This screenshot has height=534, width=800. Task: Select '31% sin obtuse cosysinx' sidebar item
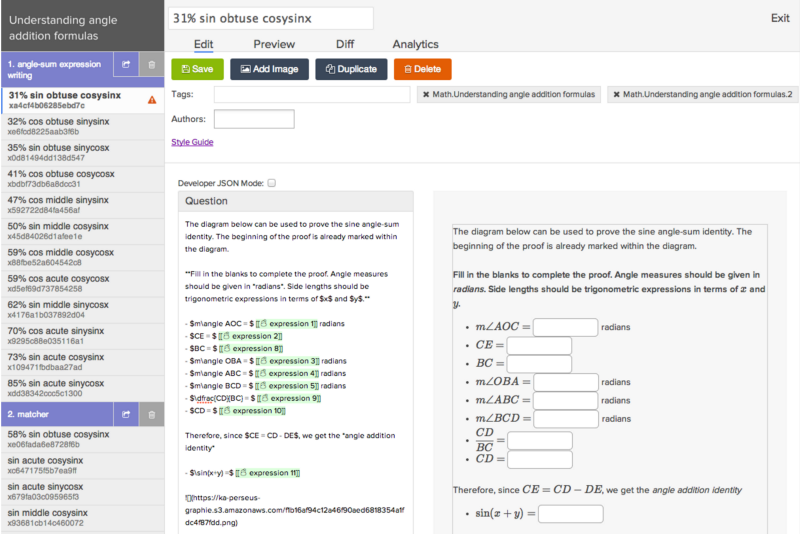pos(83,100)
